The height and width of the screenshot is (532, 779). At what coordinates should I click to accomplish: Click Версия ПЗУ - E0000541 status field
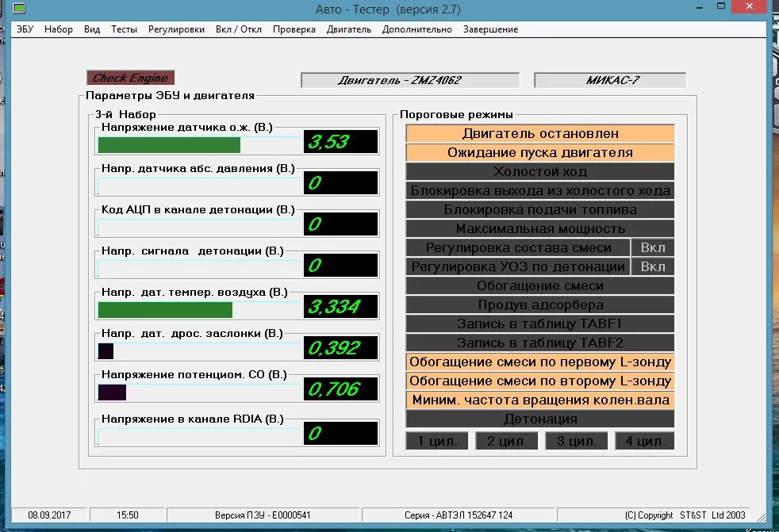pos(263,515)
